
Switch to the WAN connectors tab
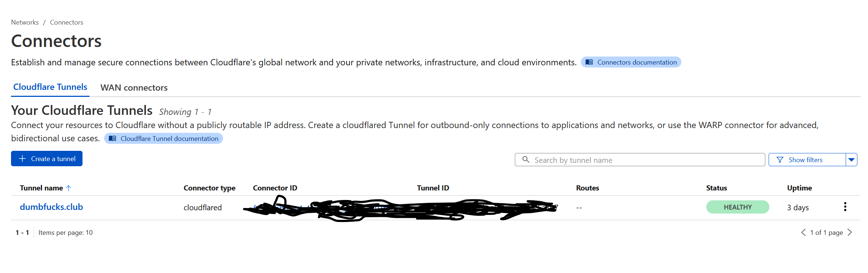(x=133, y=87)
